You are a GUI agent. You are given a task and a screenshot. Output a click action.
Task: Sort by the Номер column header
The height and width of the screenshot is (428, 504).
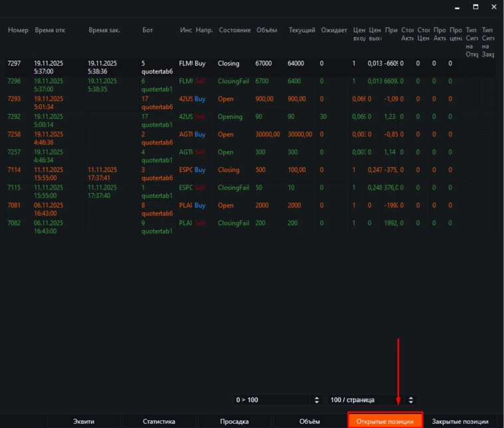click(17, 31)
